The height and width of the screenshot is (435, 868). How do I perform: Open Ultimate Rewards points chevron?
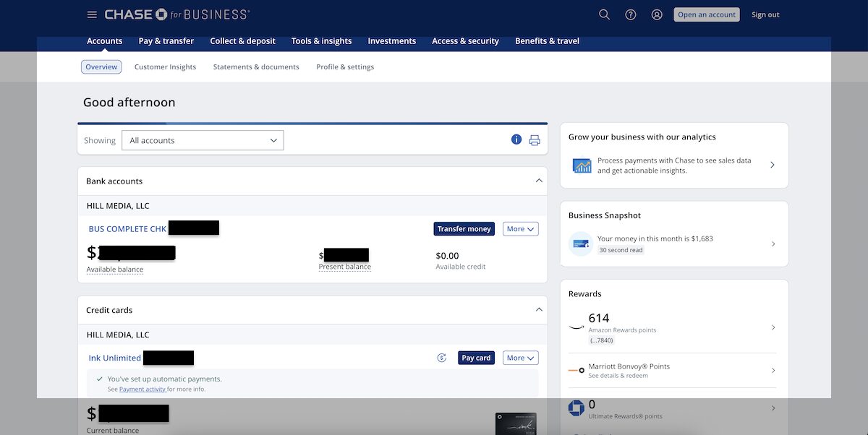(x=773, y=408)
